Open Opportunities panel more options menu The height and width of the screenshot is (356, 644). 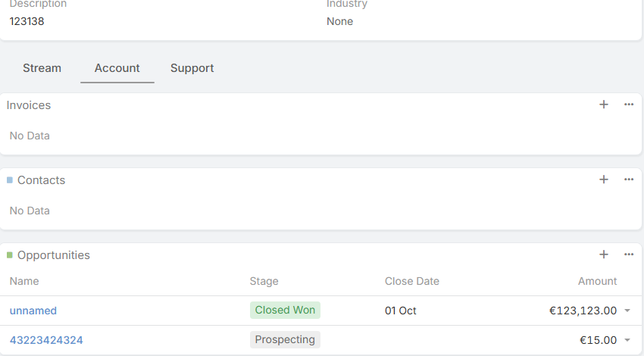pos(629,255)
